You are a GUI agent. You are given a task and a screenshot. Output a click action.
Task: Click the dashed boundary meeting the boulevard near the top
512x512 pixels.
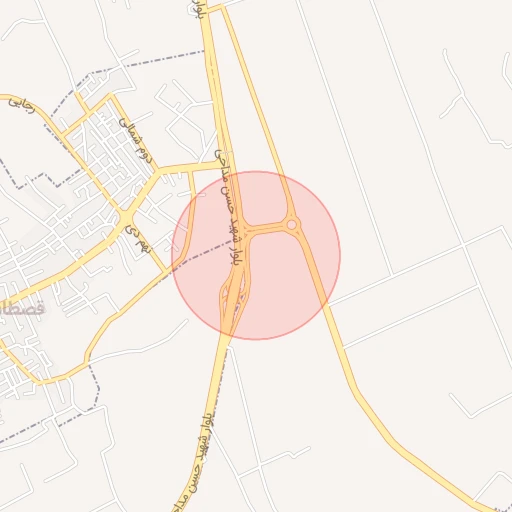204,51
